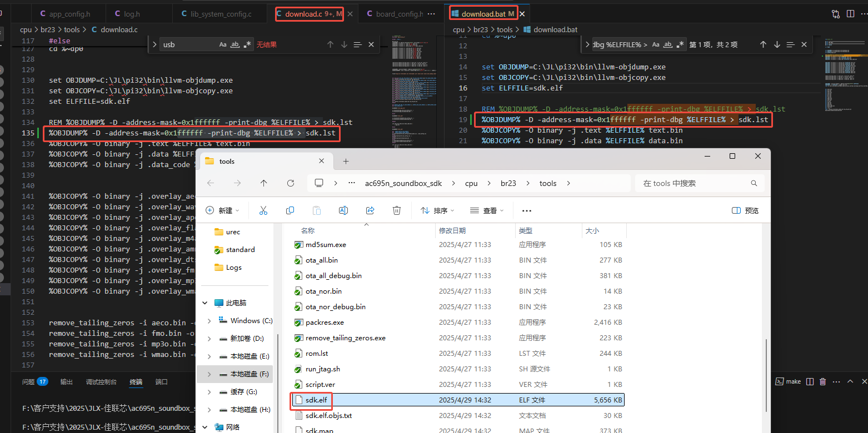This screenshot has width=868, height=433.
Task: Expand replace row in download.bat find widget
Action: click(587, 44)
